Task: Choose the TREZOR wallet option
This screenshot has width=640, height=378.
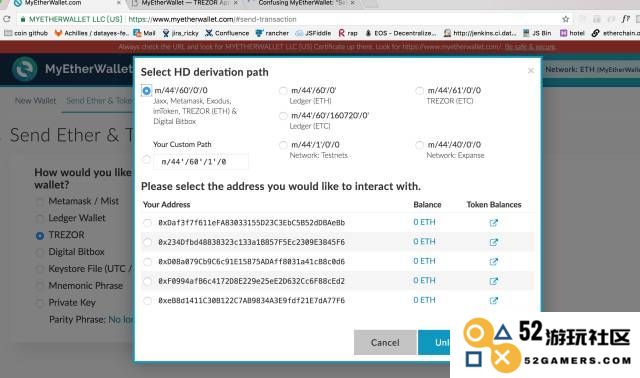Action: [x=40, y=236]
